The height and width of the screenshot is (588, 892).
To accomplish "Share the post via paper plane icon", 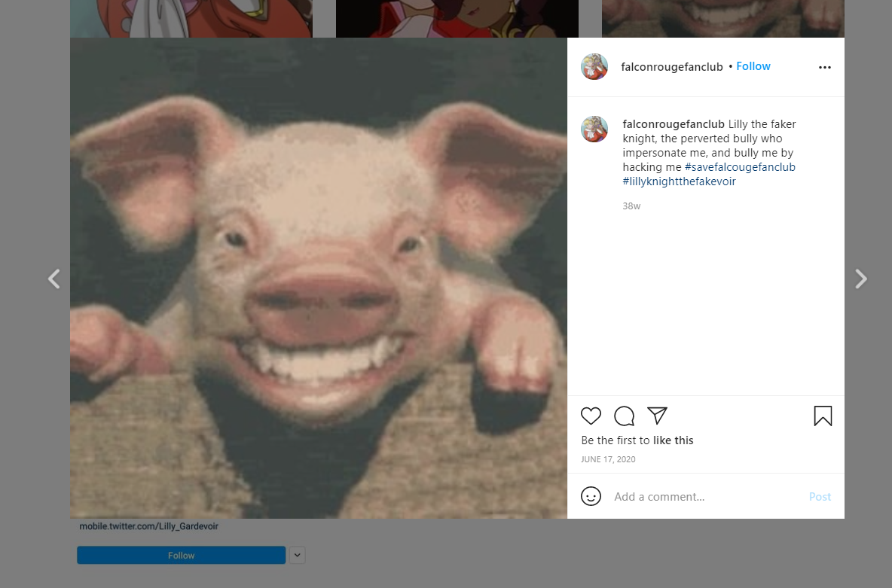I will coord(657,416).
